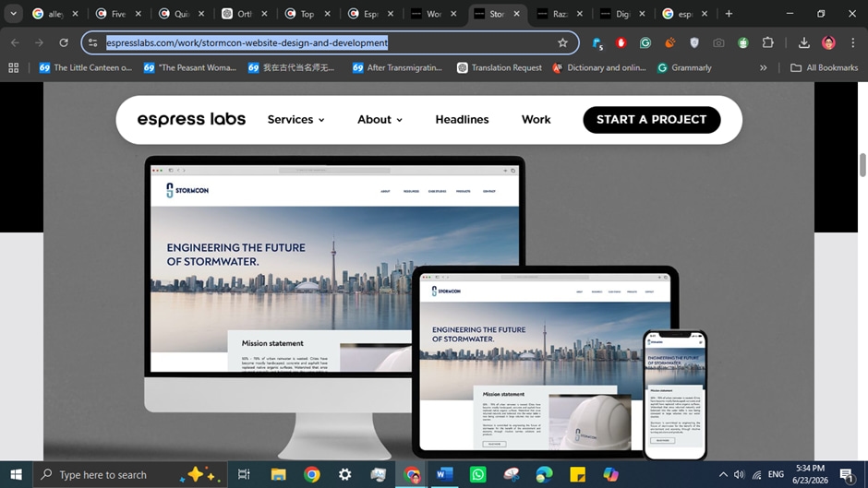Click the espress labs logo
Viewport: 868px width, 488px height.
(x=191, y=120)
